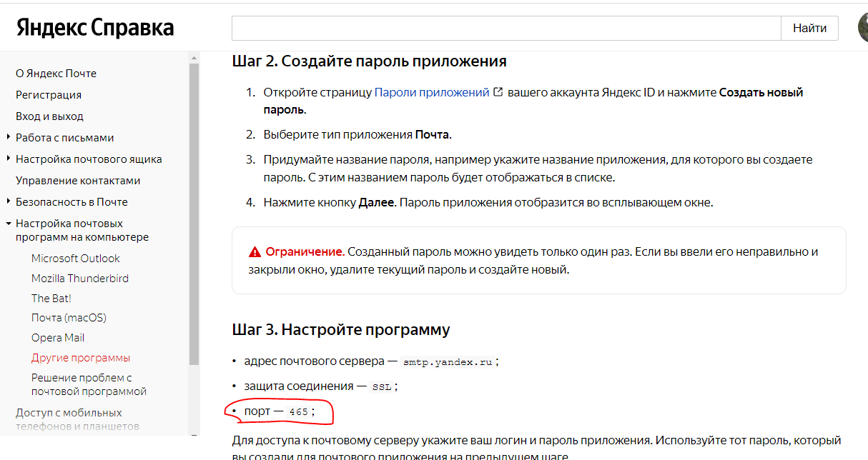This screenshot has height=460, width=868.
Task: Focus the search input field
Action: pyautogui.click(x=505, y=28)
